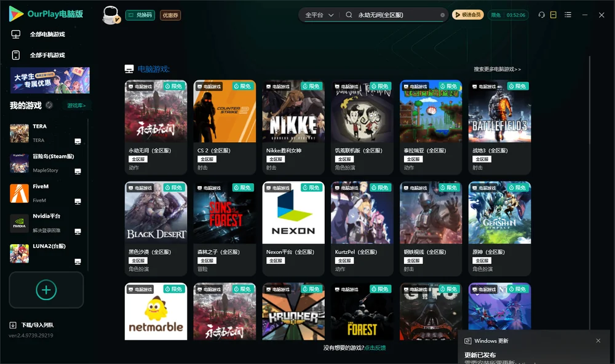Open the coupons (优惠券) button
The width and height of the screenshot is (615, 364).
[x=170, y=15]
